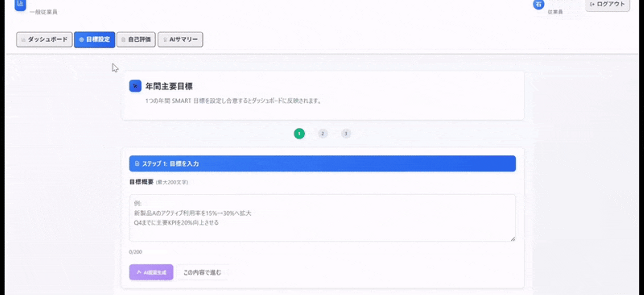Click the 一般従業員 role text
The image size is (644, 295).
pyautogui.click(x=43, y=12)
